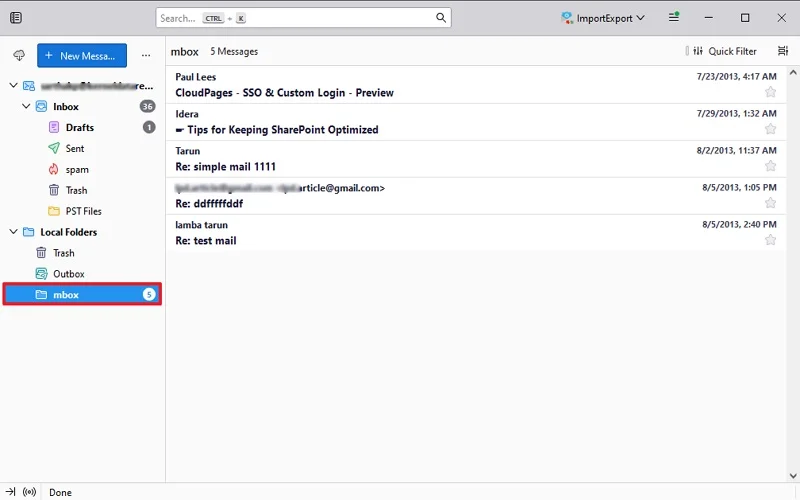Close the Thunderbird window
Viewport: 800px width, 500px height.
781,18
